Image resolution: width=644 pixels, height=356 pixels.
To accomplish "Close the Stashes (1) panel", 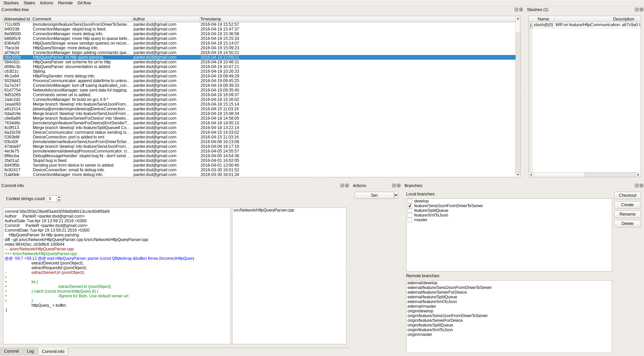I will [641, 10].
